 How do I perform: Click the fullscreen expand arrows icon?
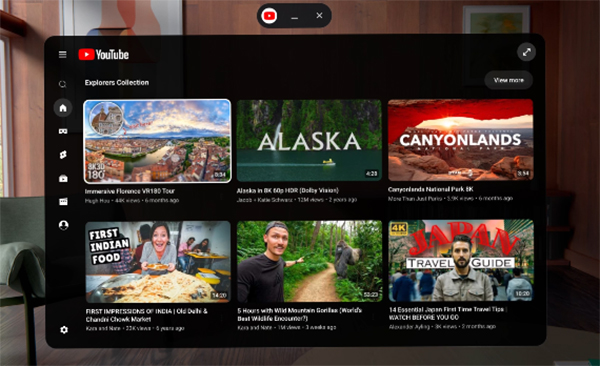tap(527, 52)
